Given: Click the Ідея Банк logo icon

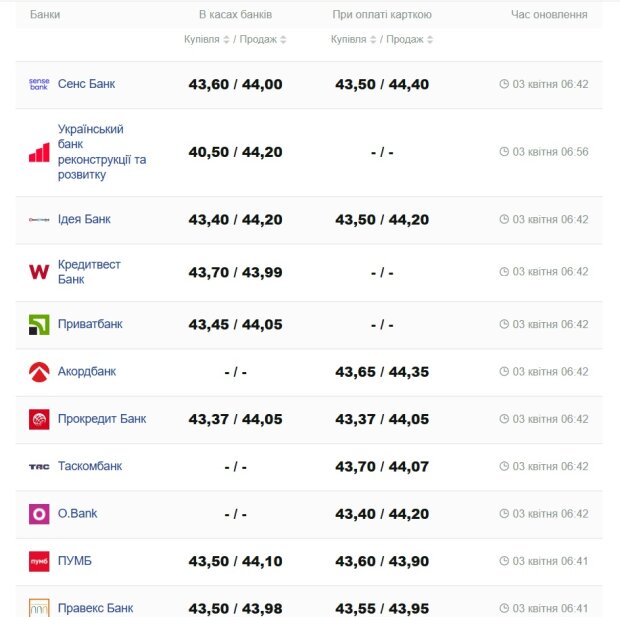Looking at the screenshot, I should tap(39, 220).
